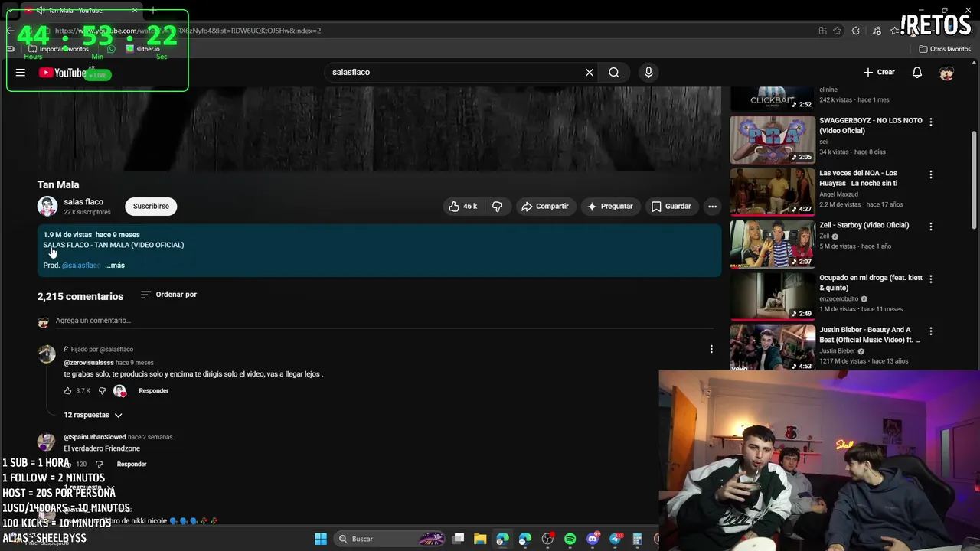
Task: Click Compartir to share the video
Action: pyautogui.click(x=544, y=206)
